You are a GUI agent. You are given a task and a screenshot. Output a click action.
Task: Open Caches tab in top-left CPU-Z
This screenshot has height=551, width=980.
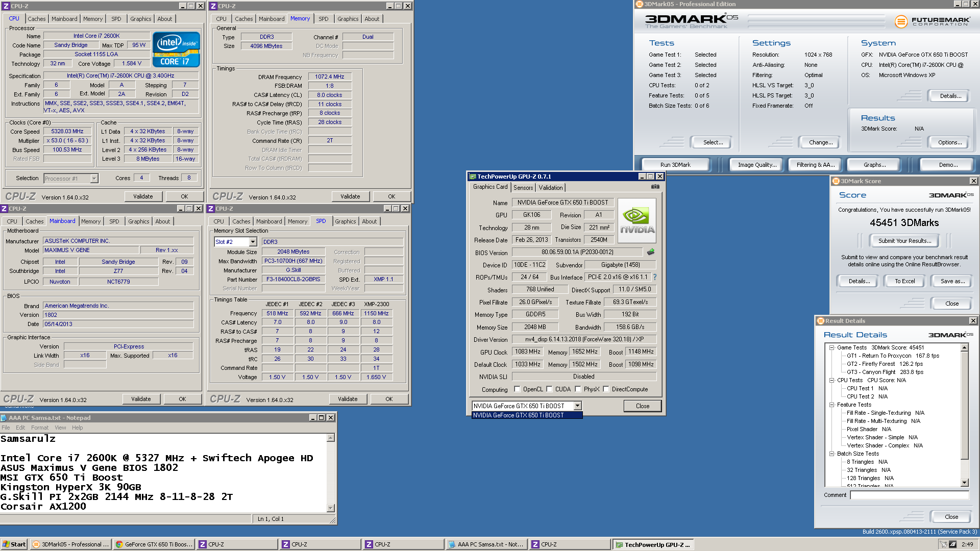tap(37, 19)
